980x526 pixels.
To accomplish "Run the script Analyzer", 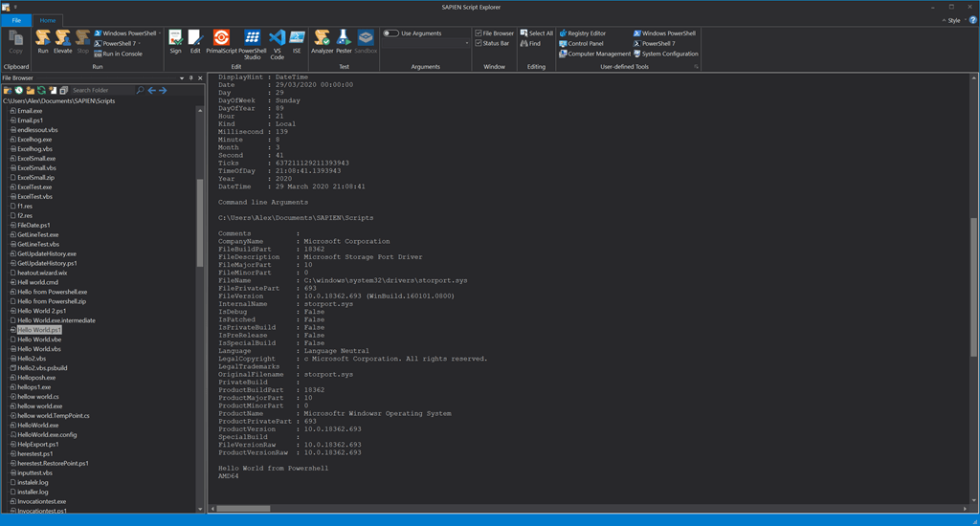I will tap(322, 42).
